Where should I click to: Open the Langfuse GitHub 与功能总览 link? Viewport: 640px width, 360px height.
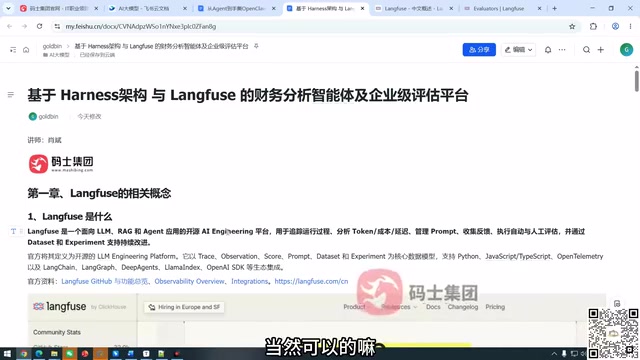click(x=104, y=281)
